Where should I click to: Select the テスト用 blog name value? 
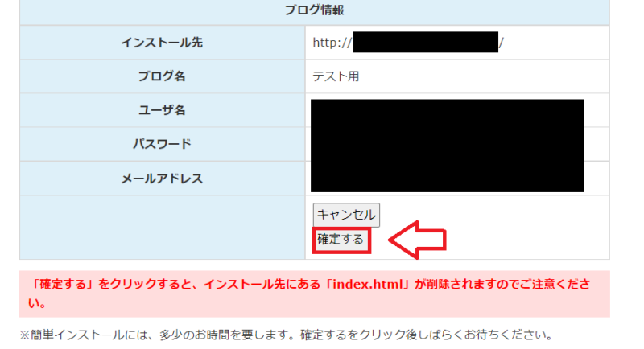(x=336, y=76)
